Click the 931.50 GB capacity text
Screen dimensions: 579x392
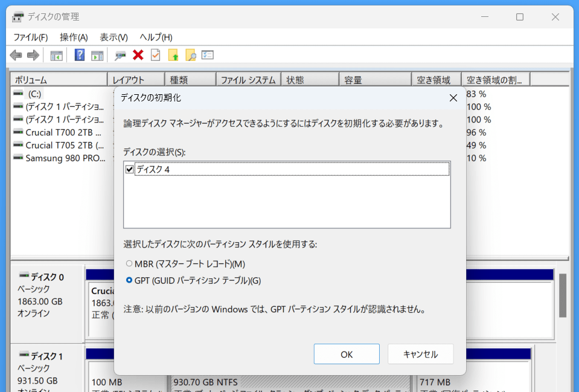click(37, 381)
